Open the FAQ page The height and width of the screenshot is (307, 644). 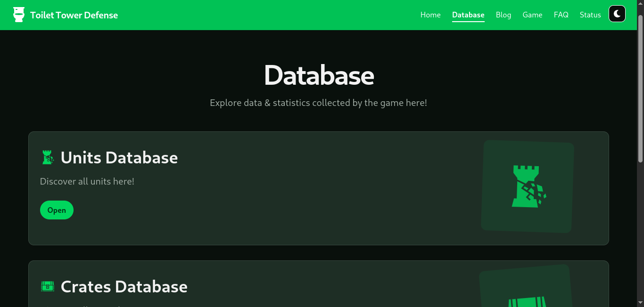(561, 15)
